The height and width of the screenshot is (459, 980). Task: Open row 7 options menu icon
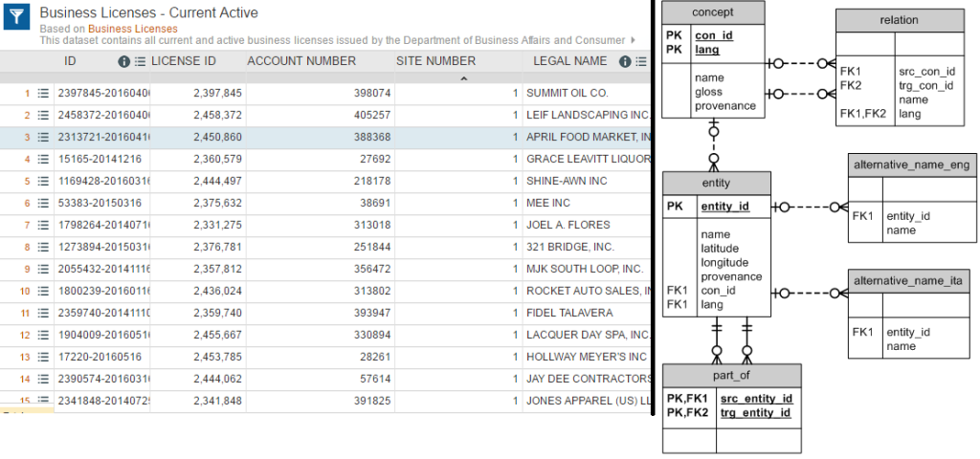43,226
